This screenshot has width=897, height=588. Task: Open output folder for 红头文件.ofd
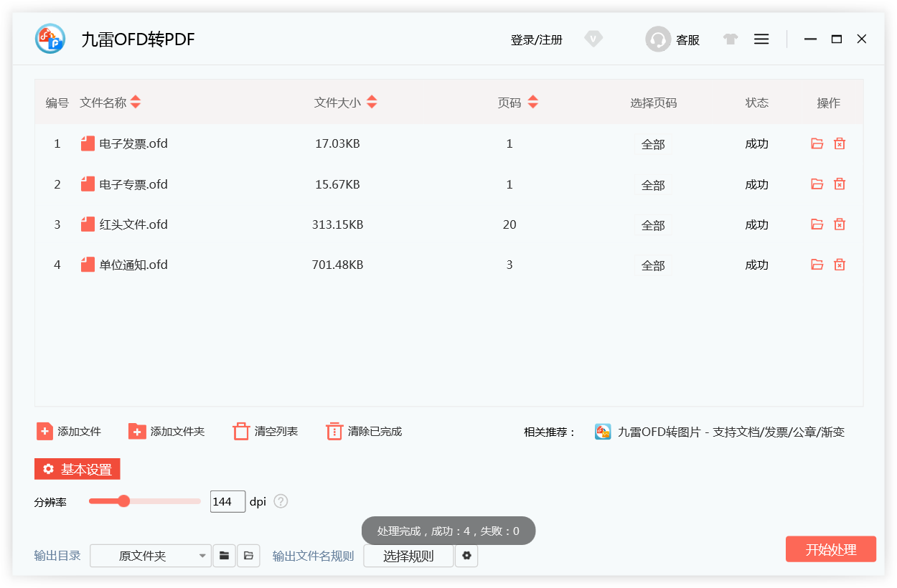[x=817, y=224]
